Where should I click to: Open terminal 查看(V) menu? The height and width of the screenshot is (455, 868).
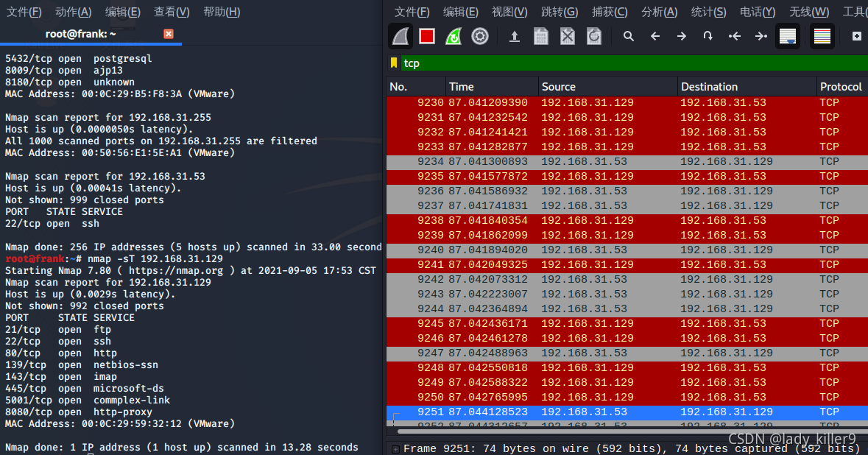pyautogui.click(x=172, y=12)
